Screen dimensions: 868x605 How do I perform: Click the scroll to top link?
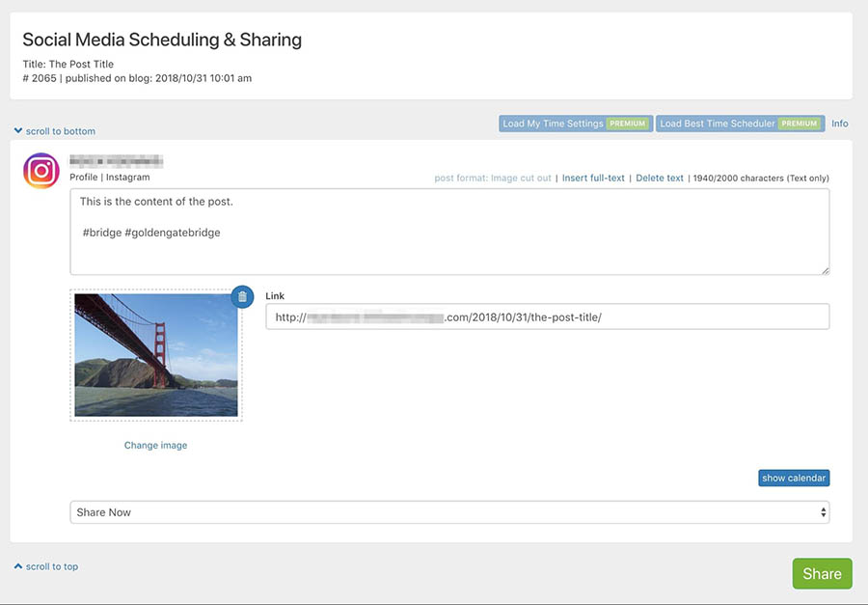pyautogui.click(x=52, y=566)
